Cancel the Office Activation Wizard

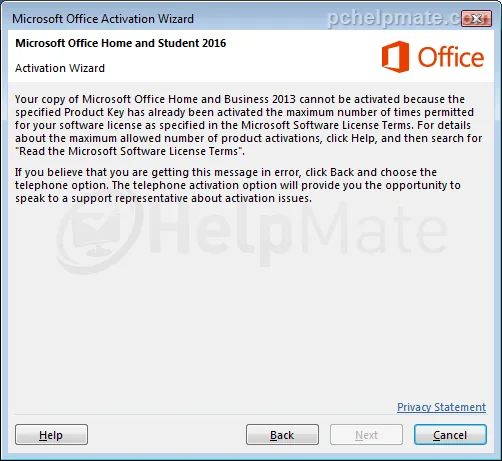tap(450, 435)
